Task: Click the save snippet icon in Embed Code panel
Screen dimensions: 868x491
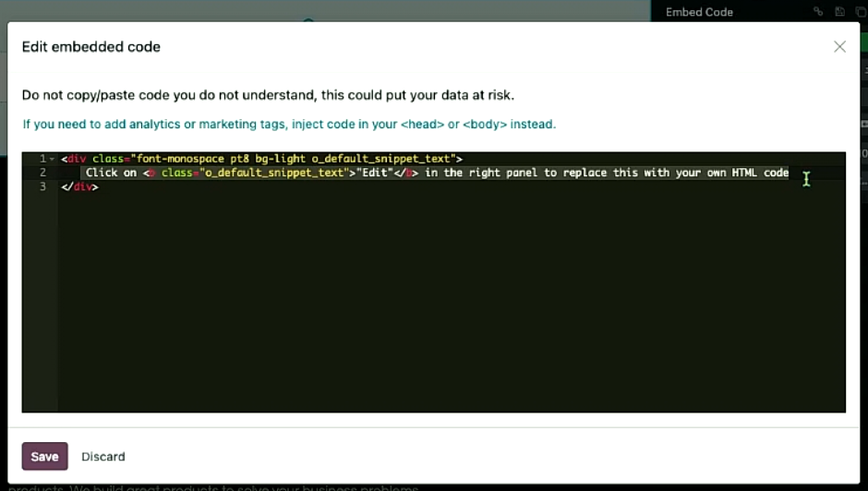Action: coord(839,12)
